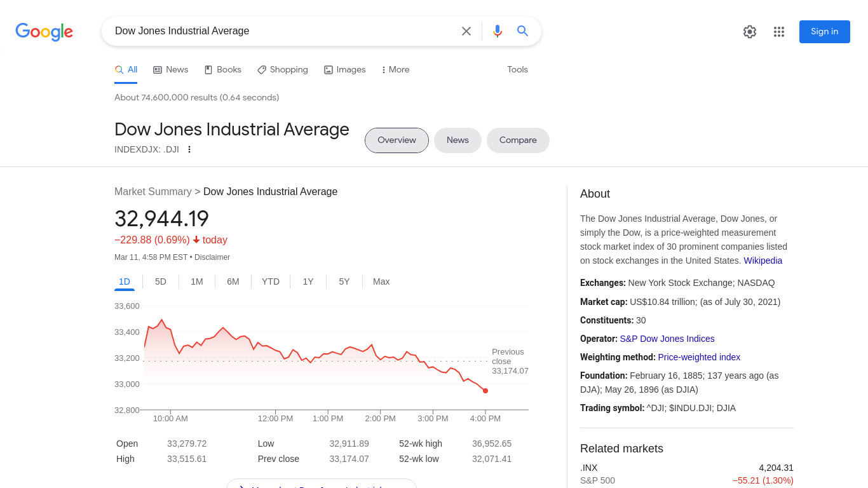Select the YTD chart range

(271, 281)
